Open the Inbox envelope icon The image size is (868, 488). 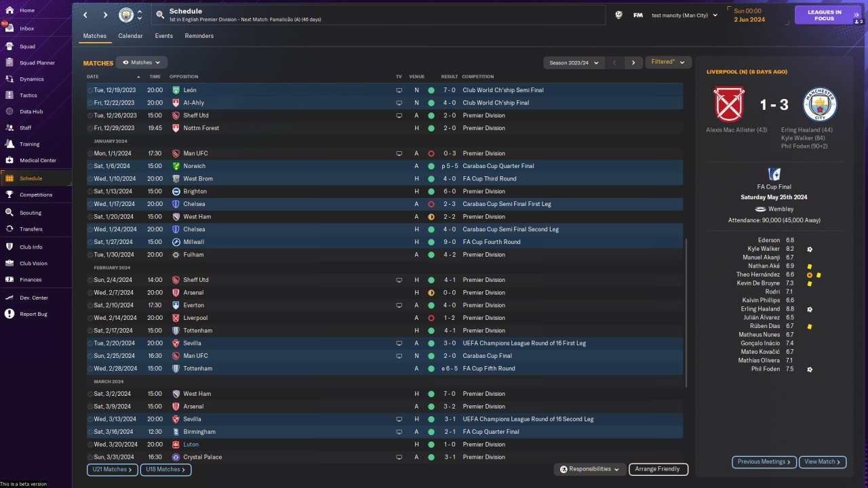(9, 28)
